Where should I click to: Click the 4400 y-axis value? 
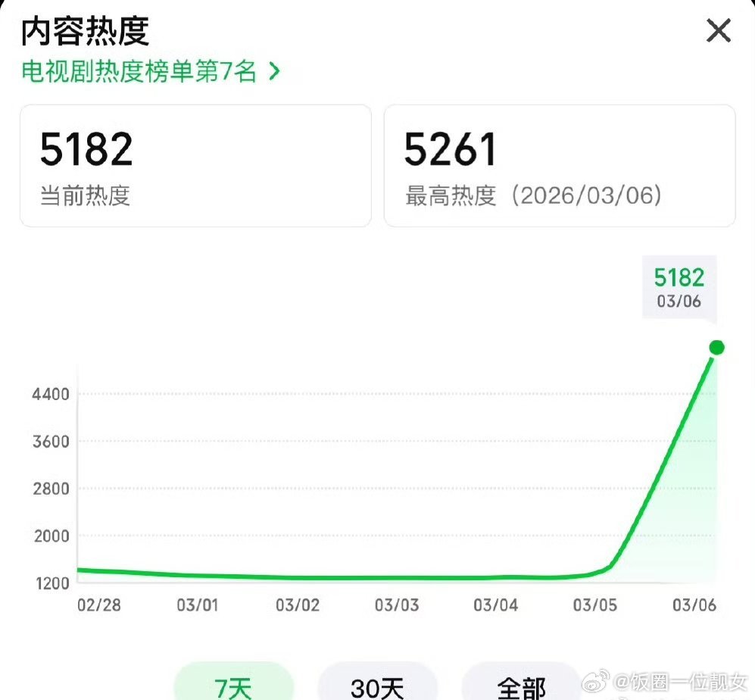point(51,395)
